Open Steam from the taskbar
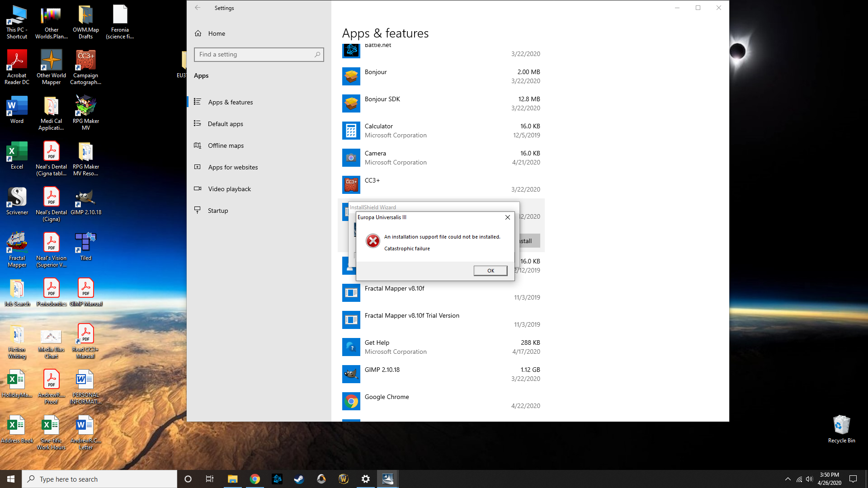The width and height of the screenshot is (868, 488). click(x=299, y=479)
